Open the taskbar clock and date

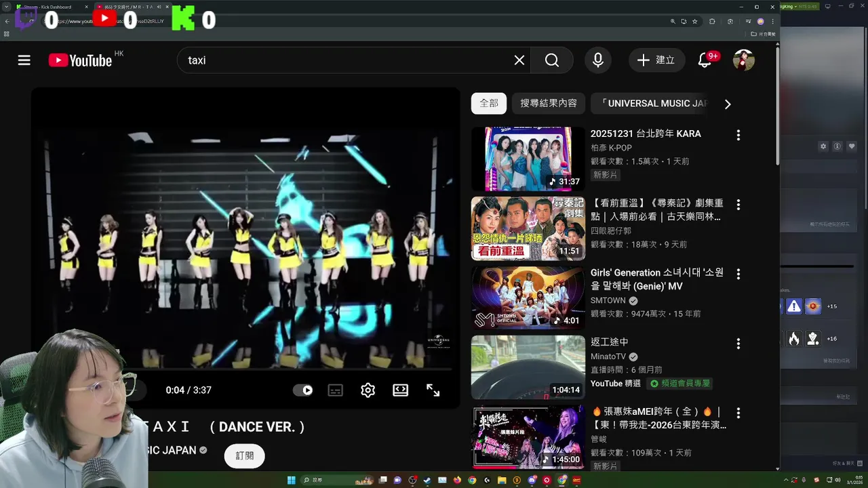coord(855,480)
